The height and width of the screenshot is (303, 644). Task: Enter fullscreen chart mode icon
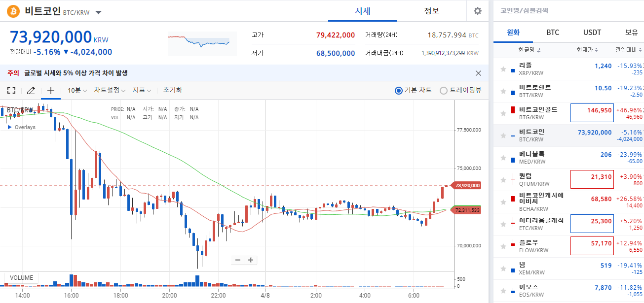11,90
